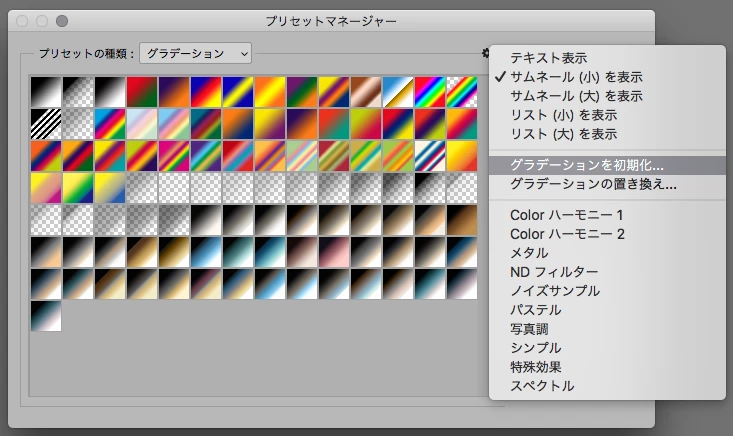Viewport: 733px width, 436px height.
Task: Click the gear icon beside the menu
Action: [485, 53]
